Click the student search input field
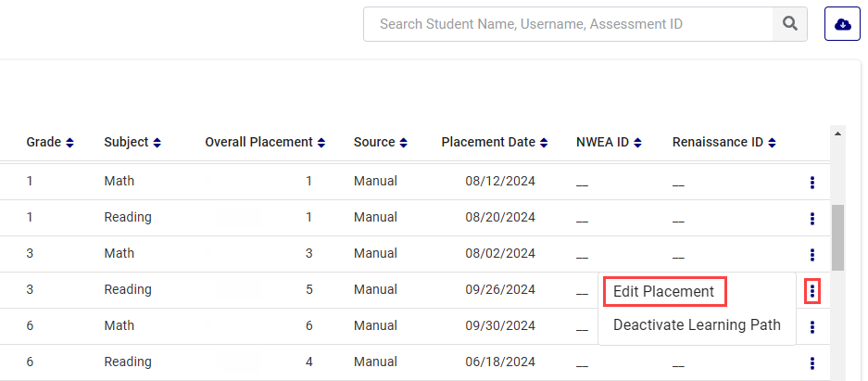 click(x=567, y=24)
